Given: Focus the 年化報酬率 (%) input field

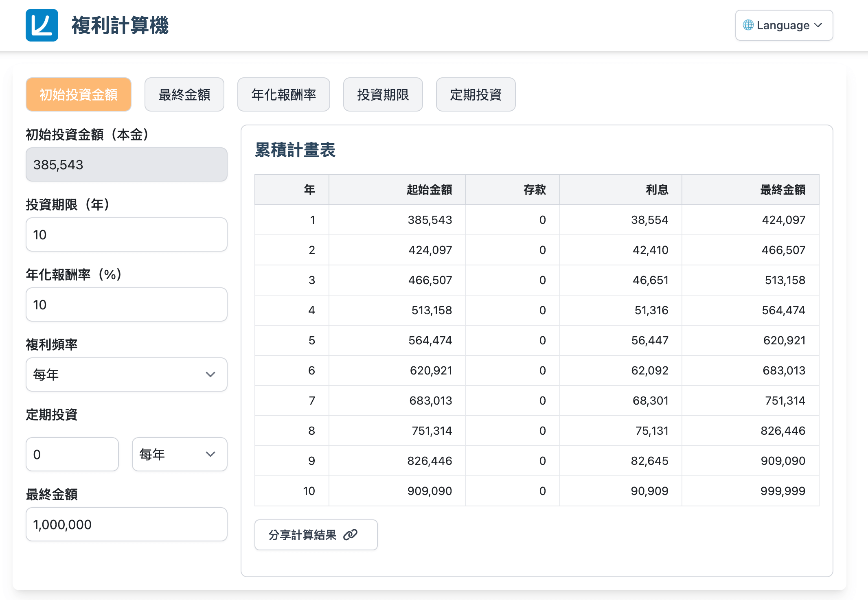Looking at the screenshot, I should [126, 304].
